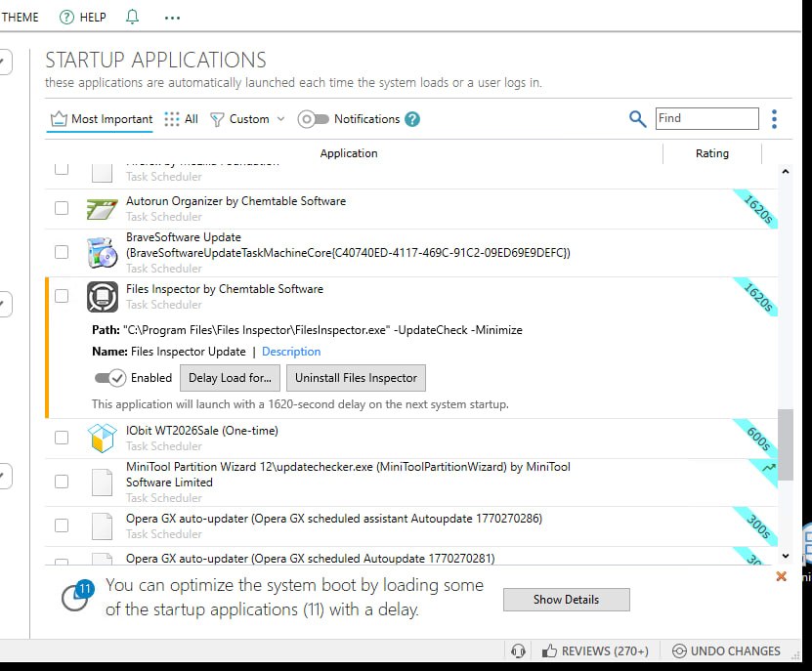The image size is (812, 671).
Task: Expand the Custom filter dropdown arrow
Action: tap(280, 119)
